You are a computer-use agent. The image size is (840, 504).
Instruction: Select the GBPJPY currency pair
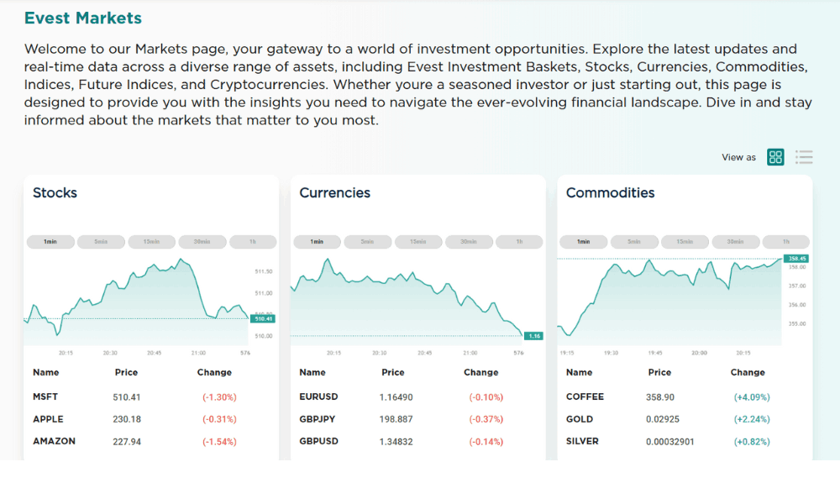coord(318,419)
